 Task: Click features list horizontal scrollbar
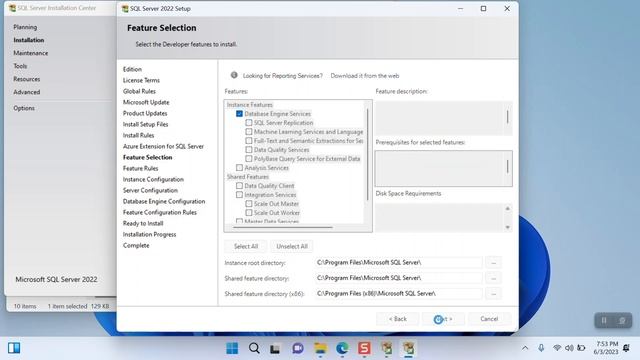(x=284, y=227)
